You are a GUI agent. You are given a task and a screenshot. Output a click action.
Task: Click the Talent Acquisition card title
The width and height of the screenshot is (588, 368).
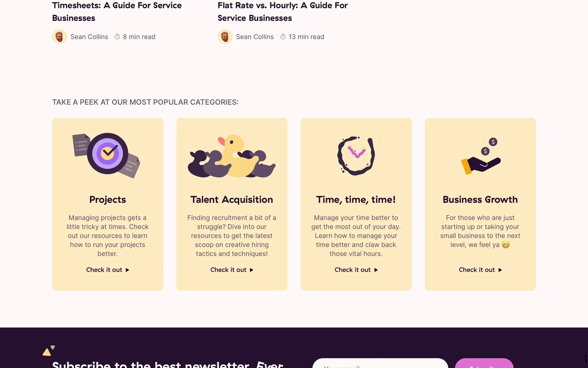[x=232, y=200]
